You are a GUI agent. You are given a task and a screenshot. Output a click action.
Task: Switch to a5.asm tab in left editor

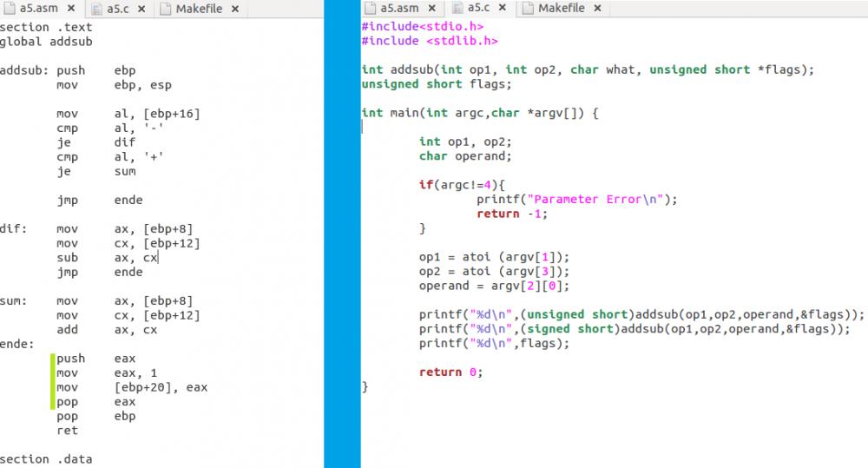tap(38, 9)
